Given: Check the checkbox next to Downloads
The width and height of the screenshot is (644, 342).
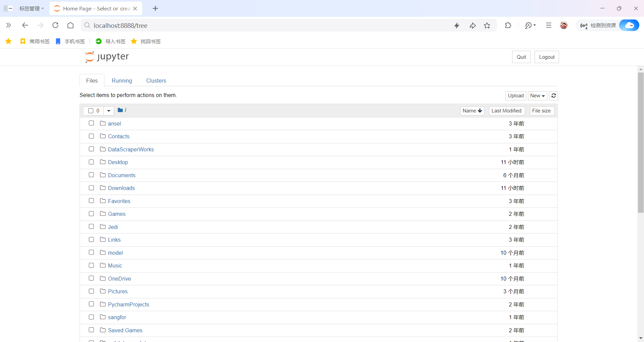Looking at the screenshot, I should (x=91, y=188).
